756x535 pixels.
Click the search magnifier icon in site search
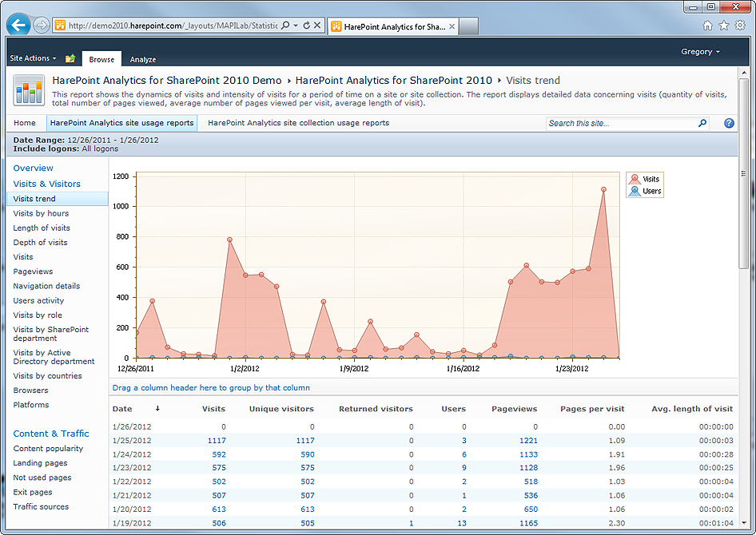[702, 123]
